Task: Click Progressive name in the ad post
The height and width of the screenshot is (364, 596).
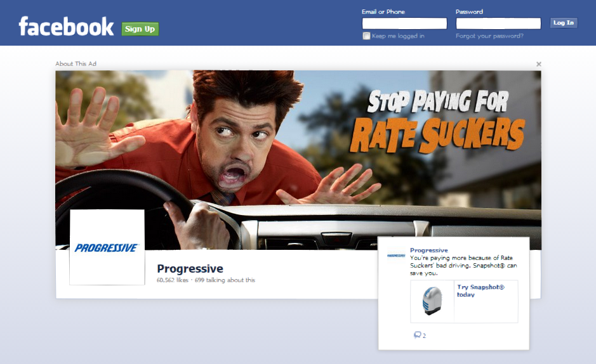Action: coord(429,250)
